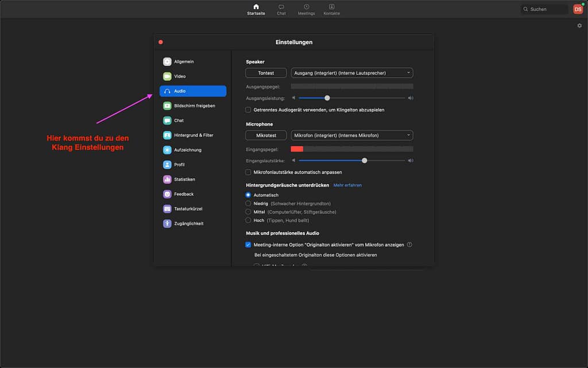Select the Statistiken sidebar icon
Viewport: 588px width, 368px height.
coord(167,179)
